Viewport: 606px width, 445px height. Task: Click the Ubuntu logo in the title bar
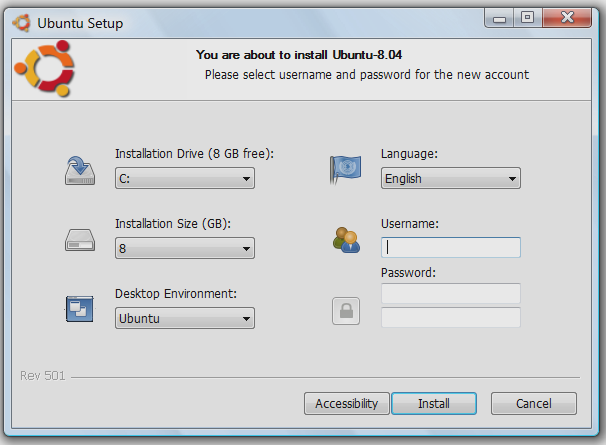[22, 23]
